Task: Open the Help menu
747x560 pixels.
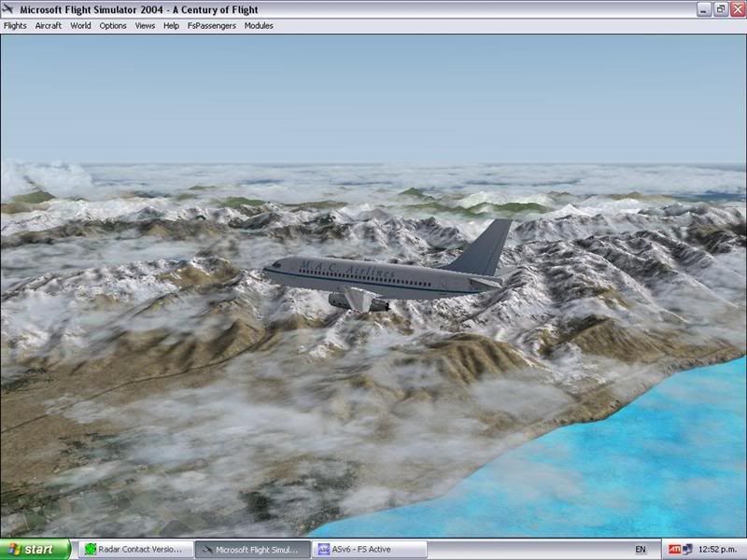Action: [x=171, y=26]
